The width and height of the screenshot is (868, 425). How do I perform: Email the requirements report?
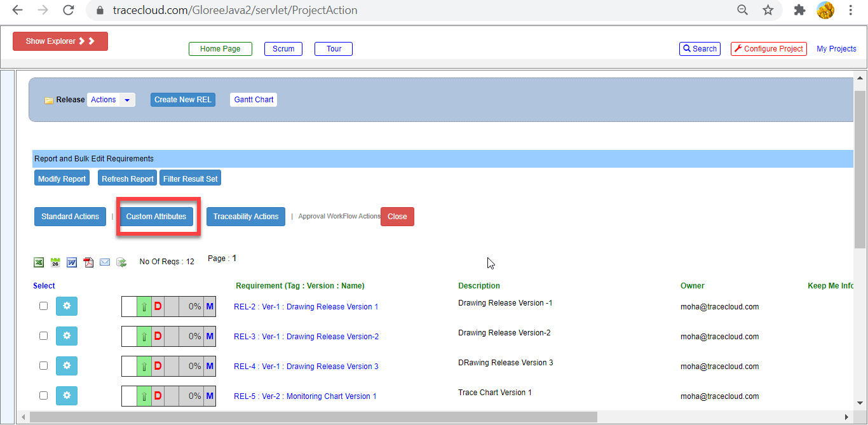click(x=105, y=262)
